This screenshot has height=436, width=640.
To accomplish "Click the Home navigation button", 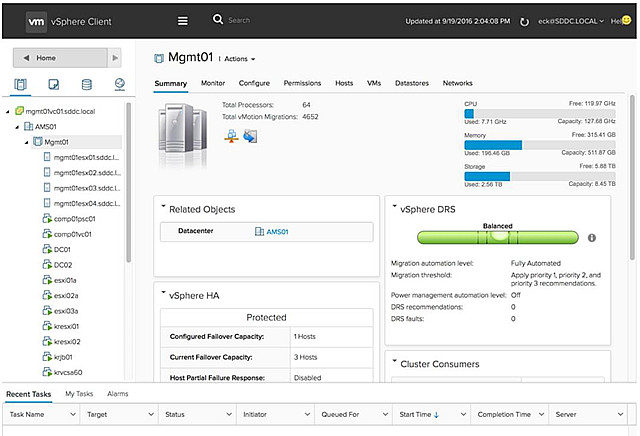I will (x=60, y=58).
